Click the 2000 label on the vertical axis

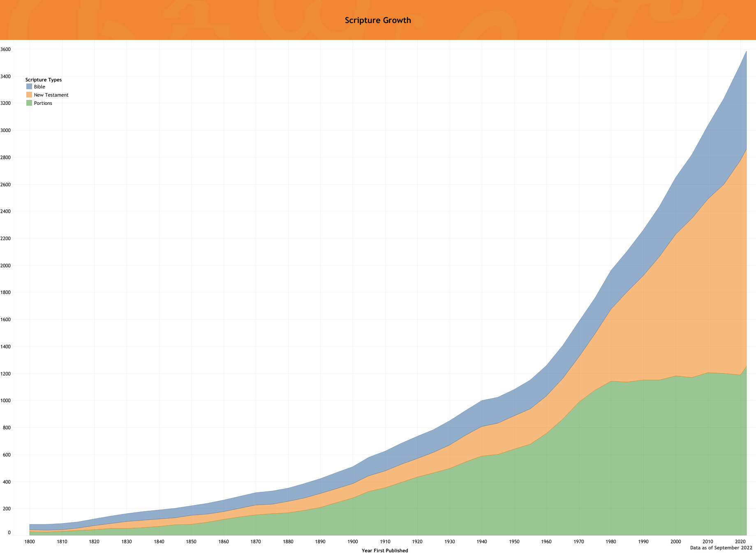pos(5,266)
